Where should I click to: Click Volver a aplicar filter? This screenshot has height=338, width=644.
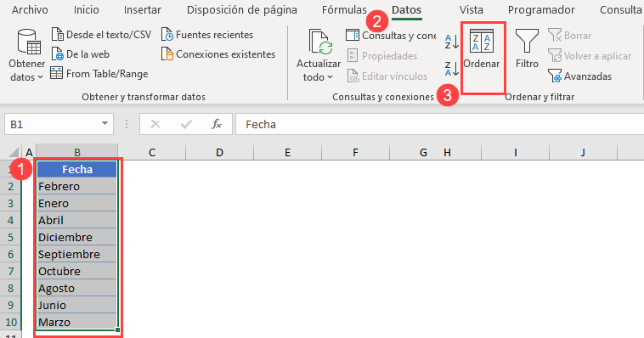tap(590, 56)
